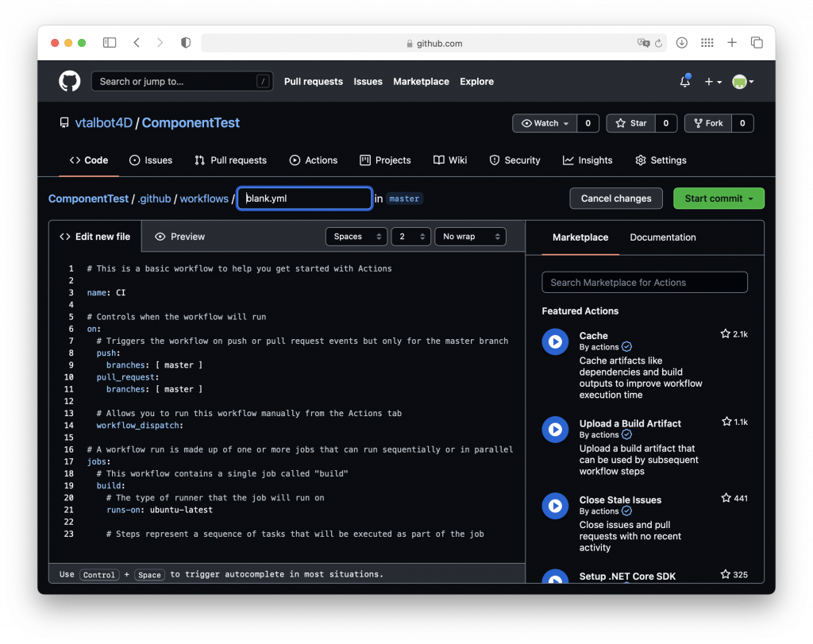The image size is (813, 644).
Task: Switch to the Wiki tab
Action: coord(450,160)
